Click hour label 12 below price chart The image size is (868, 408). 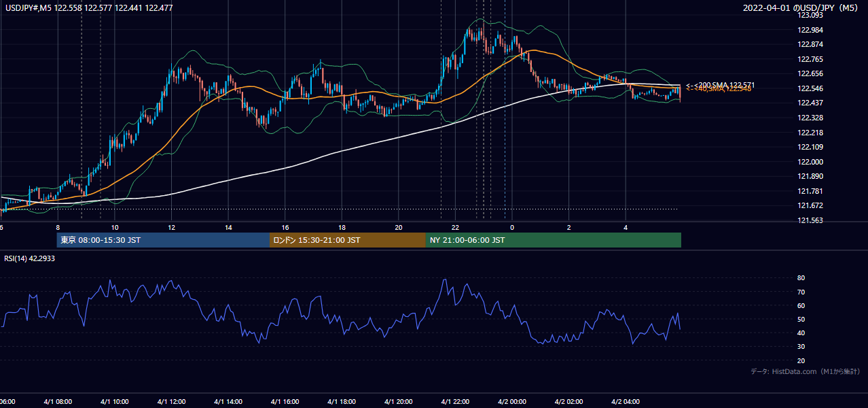click(x=172, y=227)
